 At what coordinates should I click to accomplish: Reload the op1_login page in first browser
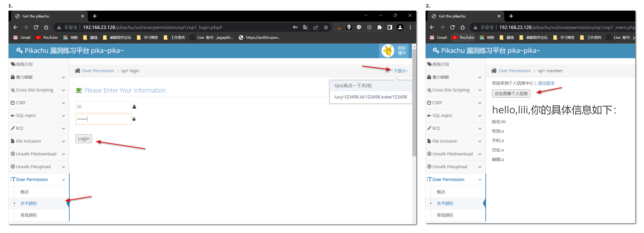point(36,27)
